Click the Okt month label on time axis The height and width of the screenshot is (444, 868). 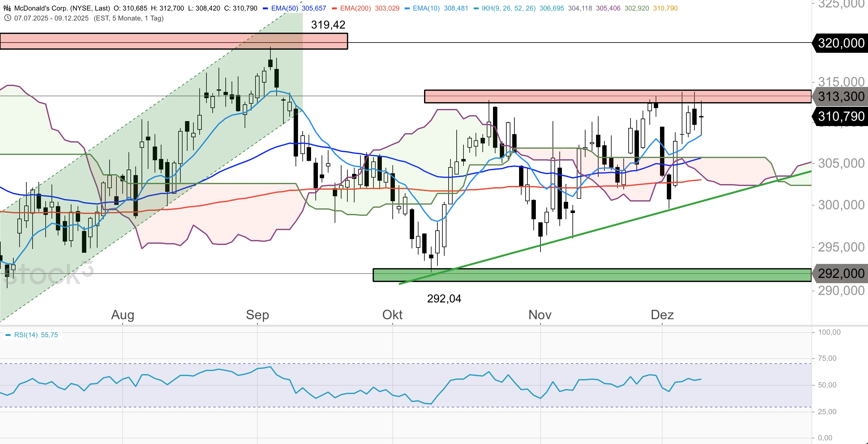pos(392,315)
